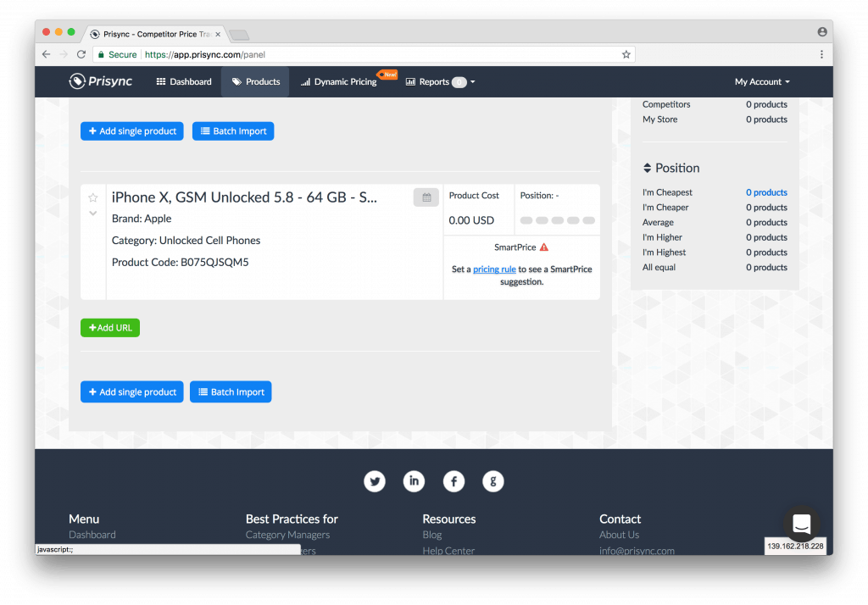Open Google social icon in footer
Viewport: 868px width, 605px height.
point(492,481)
